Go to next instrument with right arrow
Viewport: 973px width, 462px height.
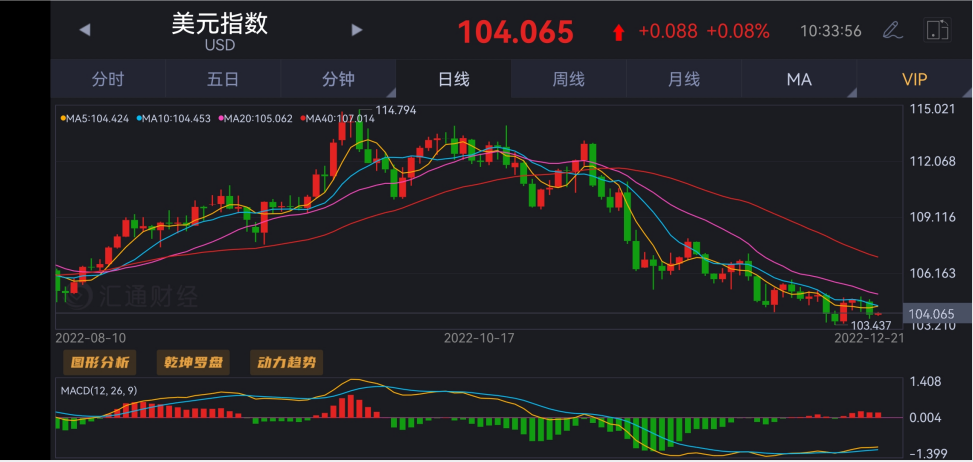click(x=357, y=30)
